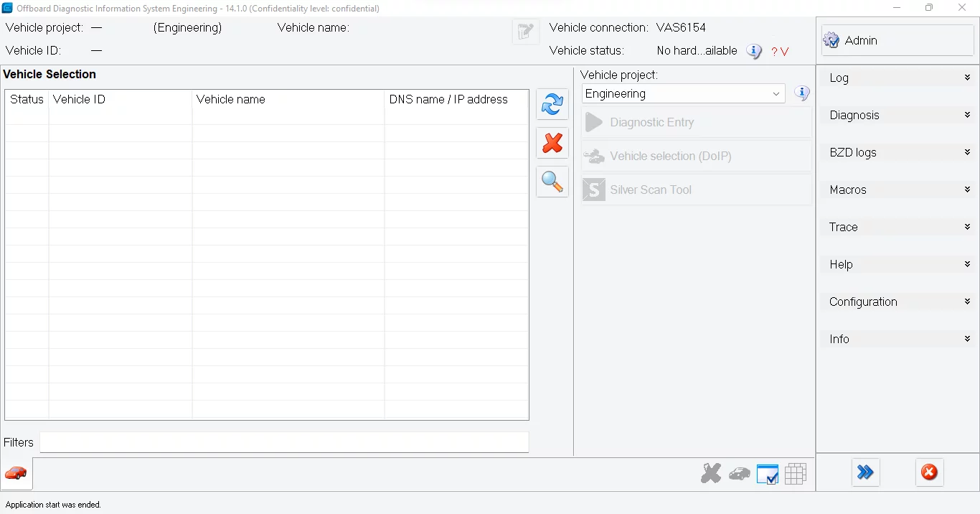Open the Silver Scan Tool
980x514 pixels.
coord(651,190)
